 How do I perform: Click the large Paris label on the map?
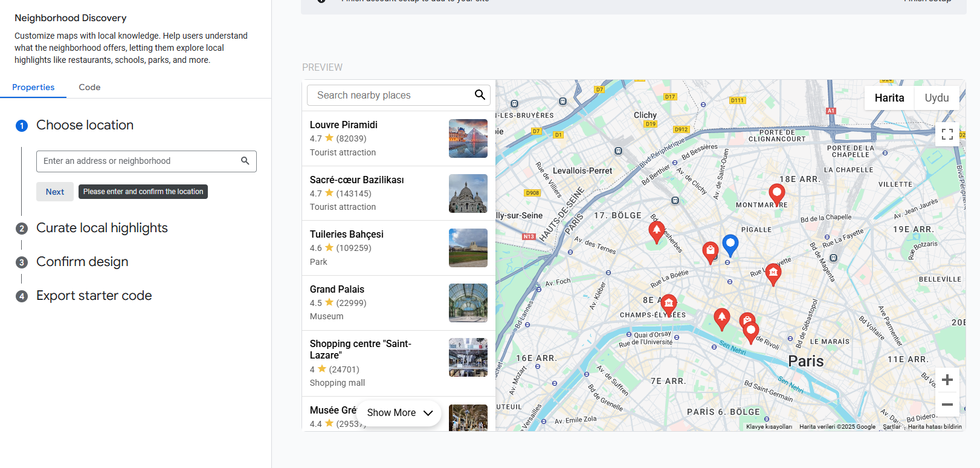tap(806, 362)
